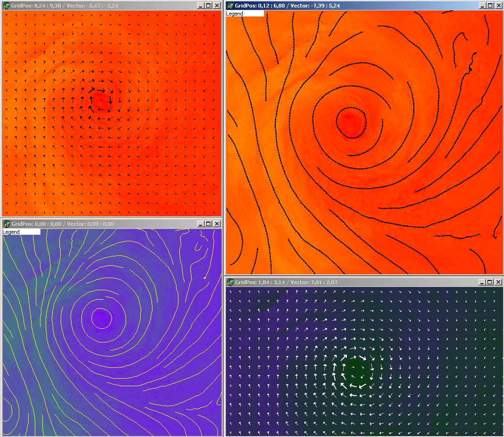Image resolution: width=504 pixels, height=437 pixels.
Task: Maximize the purple streamline window with yellow lines
Action: [x=208, y=224]
